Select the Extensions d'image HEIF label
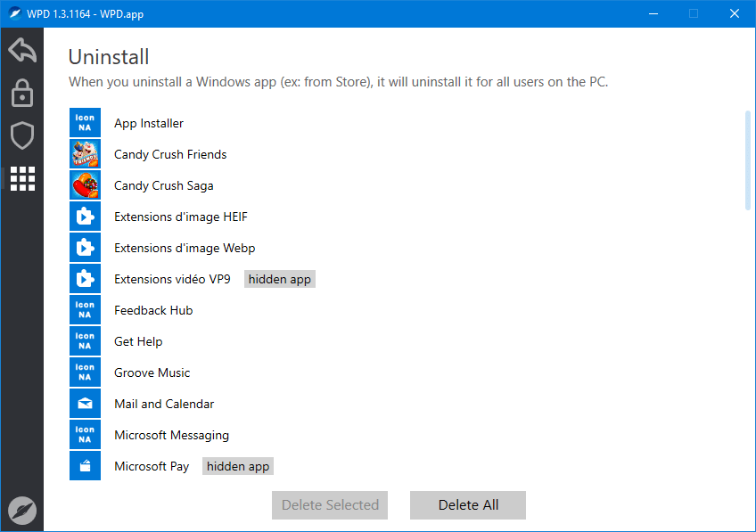Image resolution: width=756 pixels, height=532 pixels. click(x=181, y=217)
